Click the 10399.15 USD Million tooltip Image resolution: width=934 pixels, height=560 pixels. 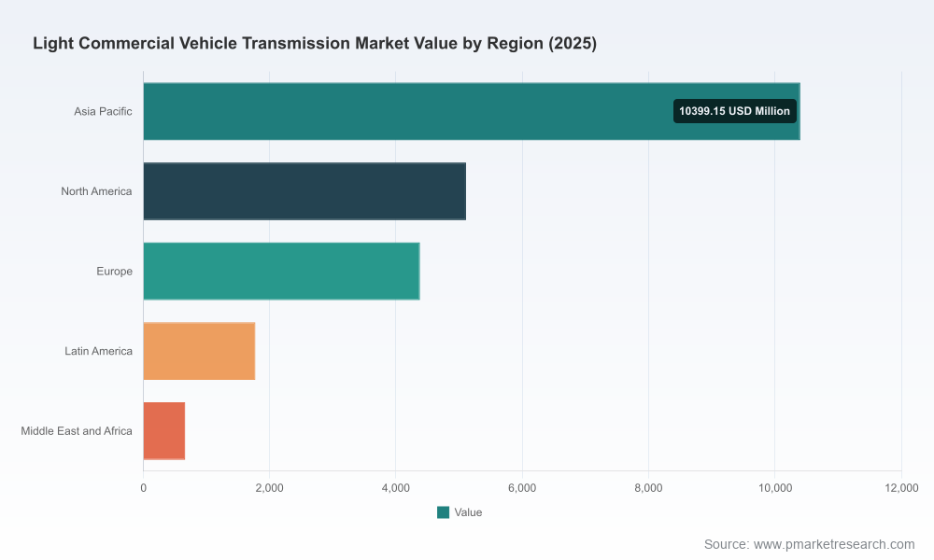tap(734, 111)
